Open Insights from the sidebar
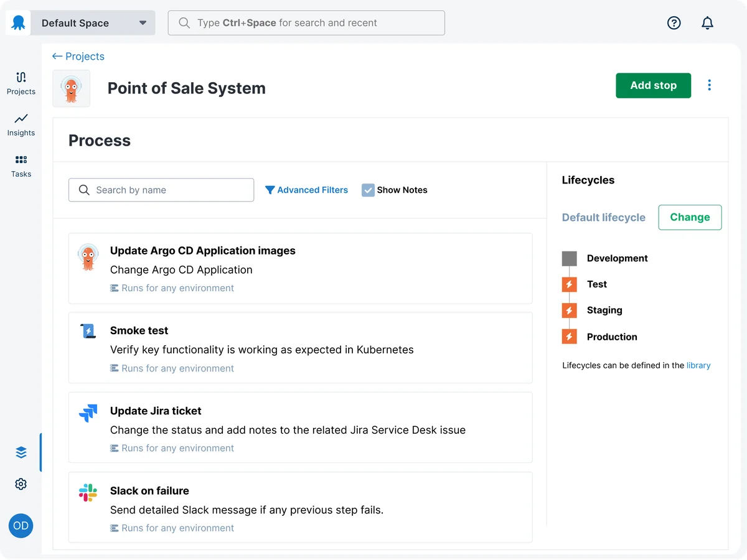The height and width of the screenshot is (560, 747). 21,124
